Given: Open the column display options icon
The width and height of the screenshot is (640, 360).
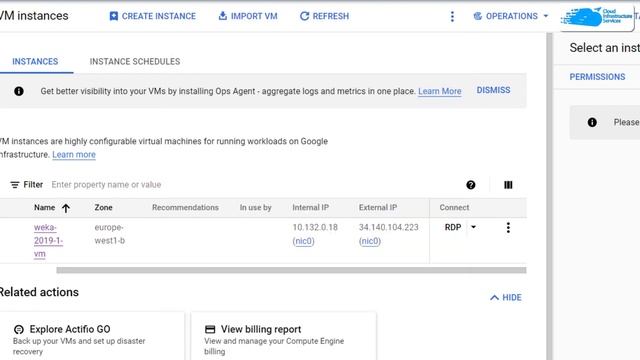Looking at the screenshot, I should [508, 185].
